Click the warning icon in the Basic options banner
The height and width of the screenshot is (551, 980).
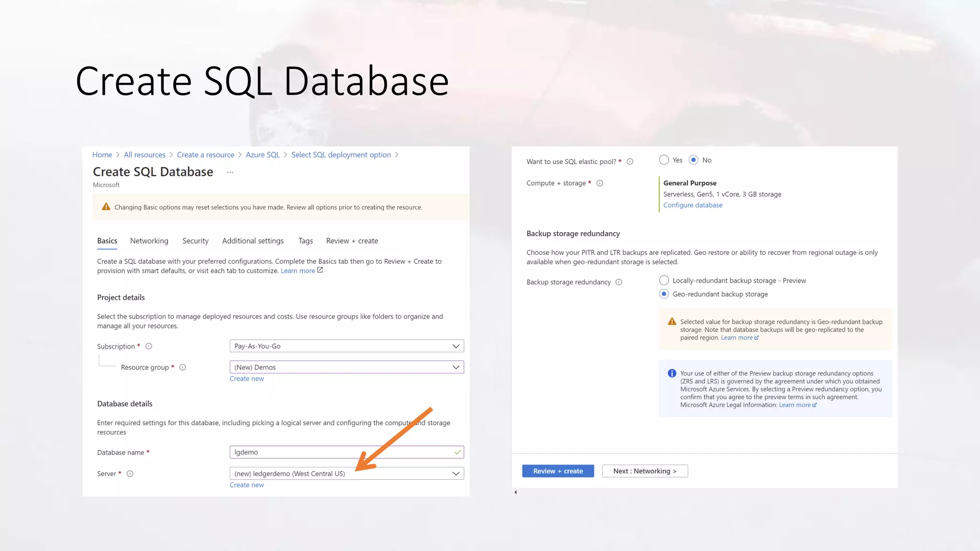(x=106, y=207)
